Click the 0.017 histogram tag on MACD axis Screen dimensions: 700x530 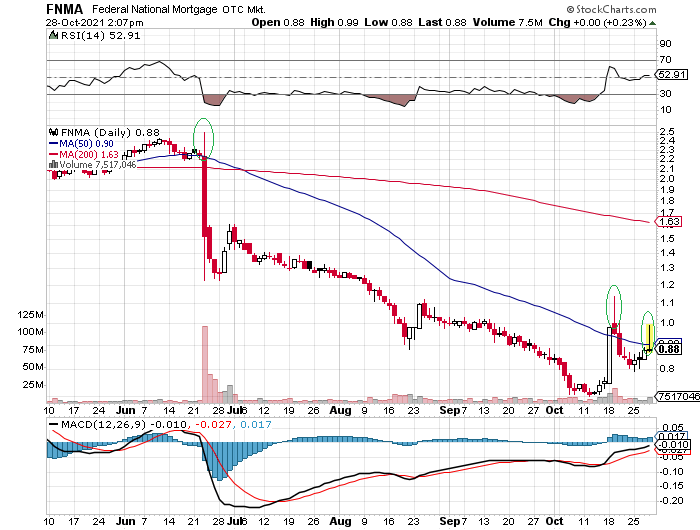671,436
